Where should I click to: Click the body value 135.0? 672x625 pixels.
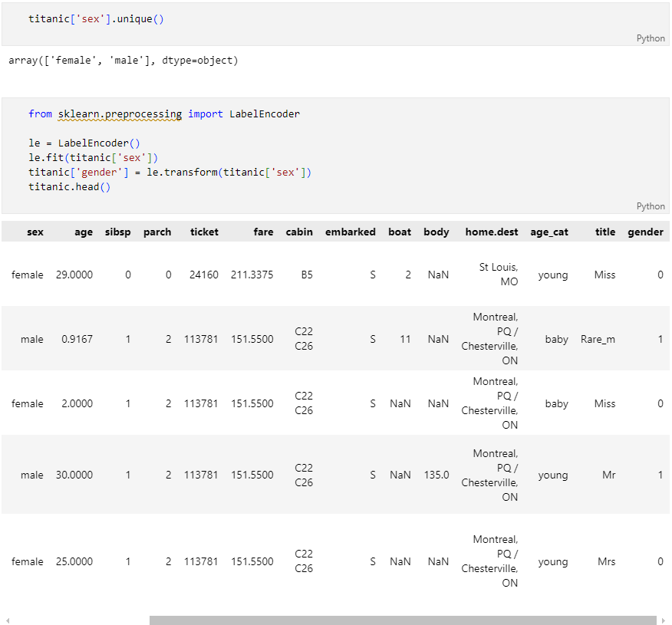[436, 475]
